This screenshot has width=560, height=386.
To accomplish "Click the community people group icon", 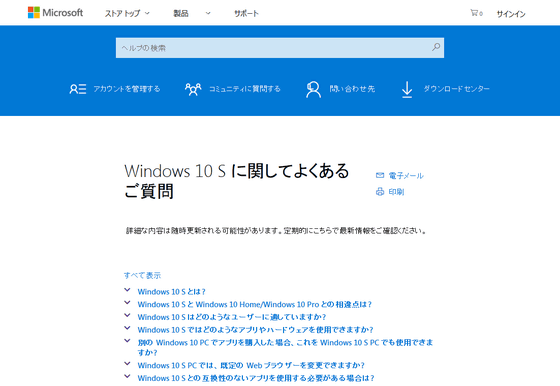I will [193, 89].
